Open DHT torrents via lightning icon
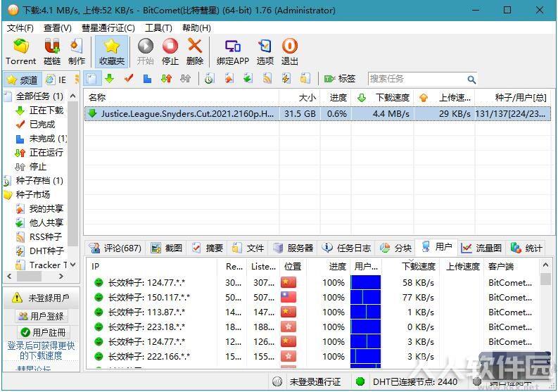The image size is (558, 392). (x=286, y=79)
